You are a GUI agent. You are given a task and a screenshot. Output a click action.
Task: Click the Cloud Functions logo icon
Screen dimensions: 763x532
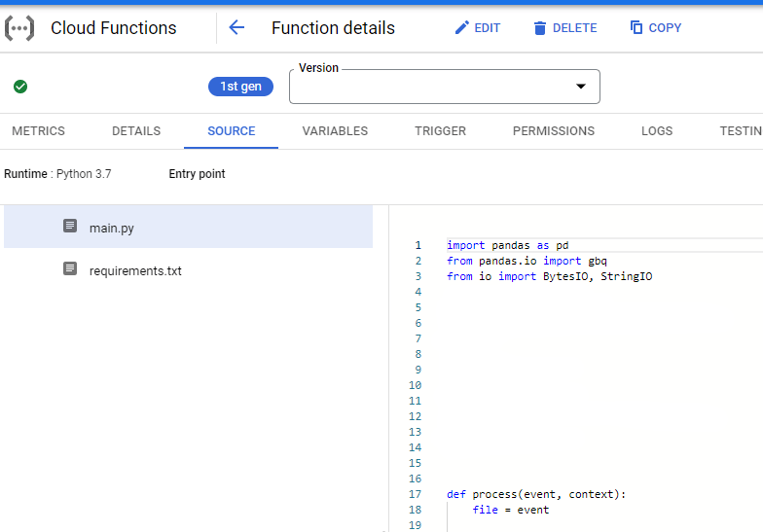point(19,28)
